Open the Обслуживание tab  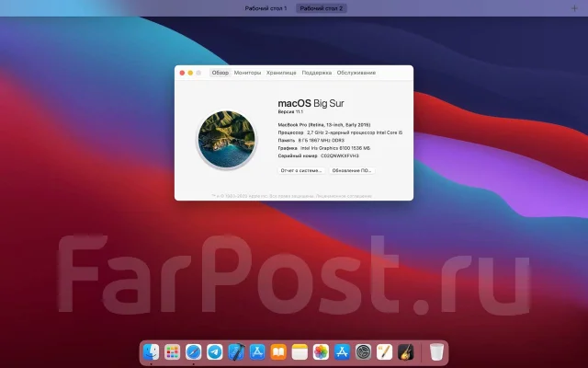tap(356, 73)
